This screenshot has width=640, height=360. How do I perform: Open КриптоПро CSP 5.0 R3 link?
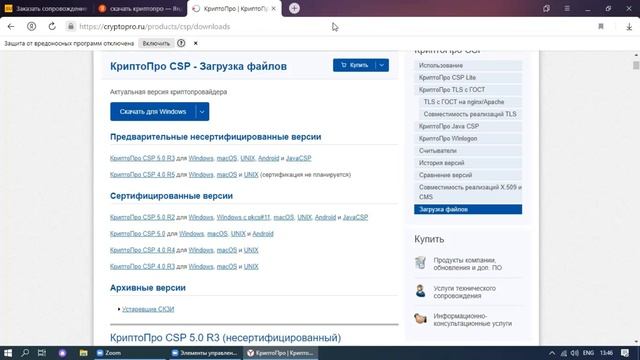click(x=142, y=158)
